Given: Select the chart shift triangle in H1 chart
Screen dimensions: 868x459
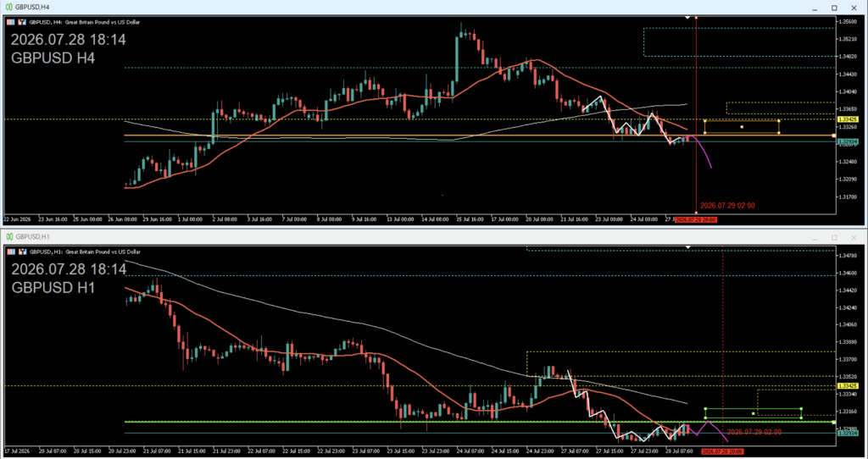Looking at the screenshot, I should [x=687, y=246].
